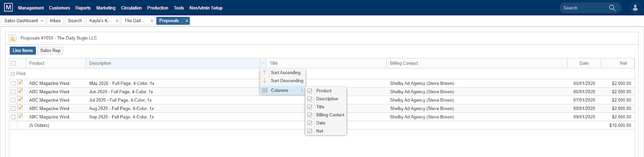Edit the Aug 2020 line item pencil icon
Viewport: 644px width, 157px height.
click(x=21, y=107)
